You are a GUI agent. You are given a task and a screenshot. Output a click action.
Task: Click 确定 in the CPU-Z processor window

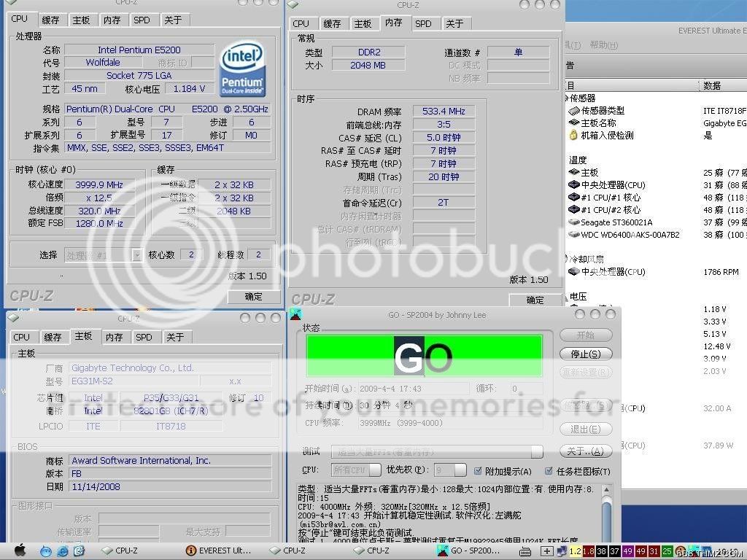pos(253,297)
